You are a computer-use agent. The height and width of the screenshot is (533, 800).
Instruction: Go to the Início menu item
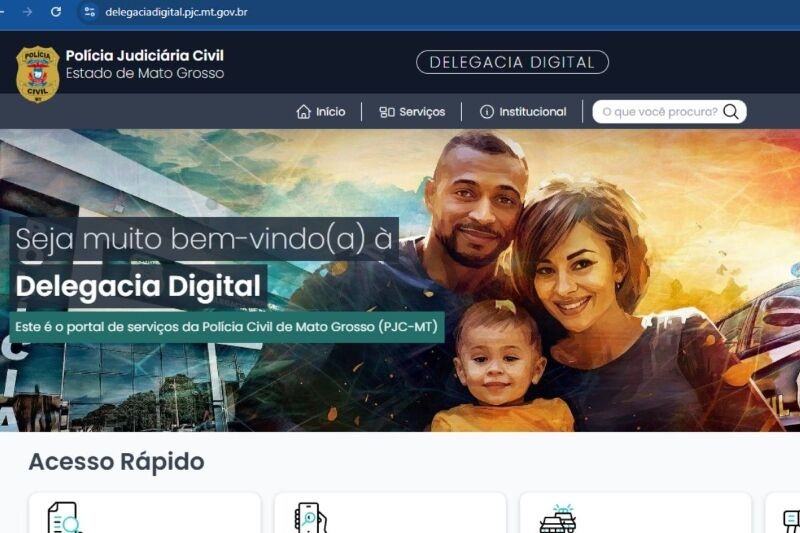[321, 112]
